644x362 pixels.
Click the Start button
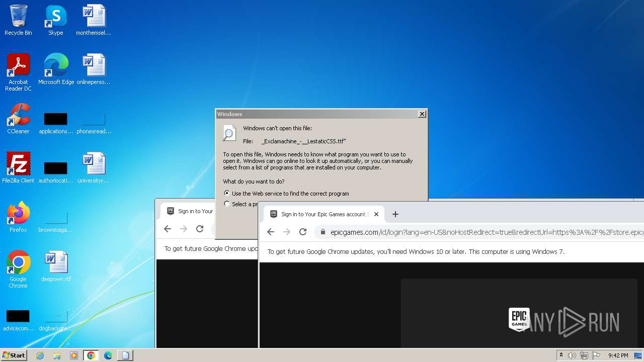pos(14,355)
